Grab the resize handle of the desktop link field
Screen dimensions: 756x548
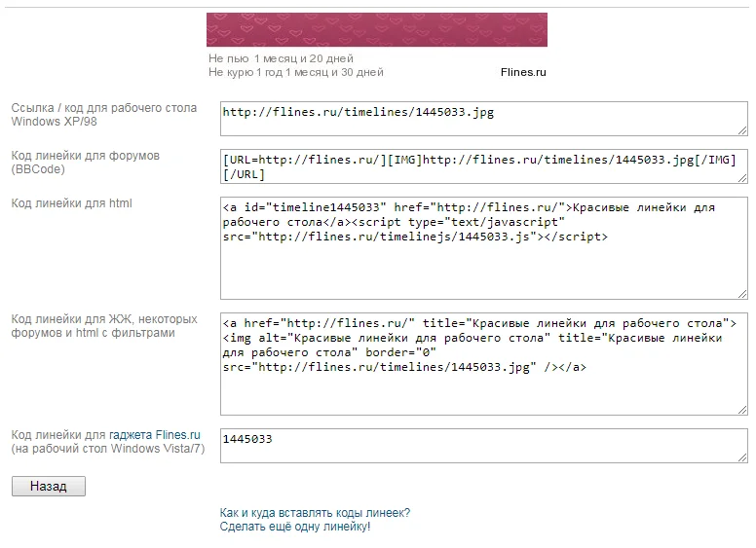742,130
